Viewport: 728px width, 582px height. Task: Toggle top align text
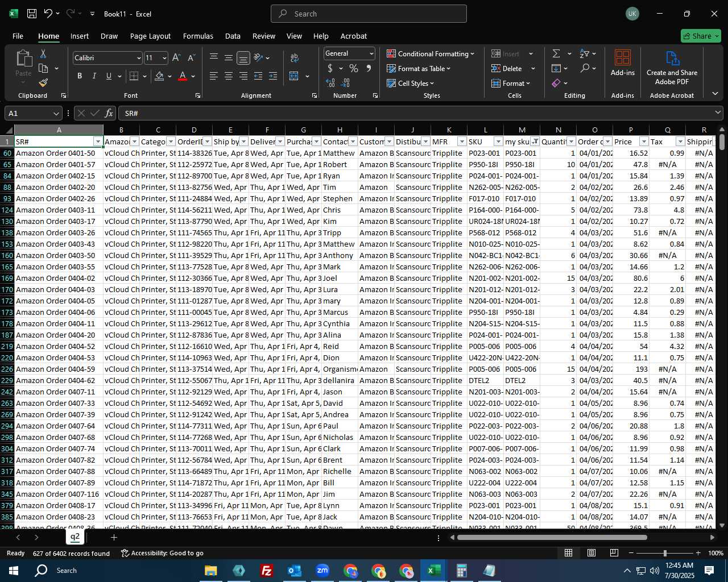click(x=213, y=58)
